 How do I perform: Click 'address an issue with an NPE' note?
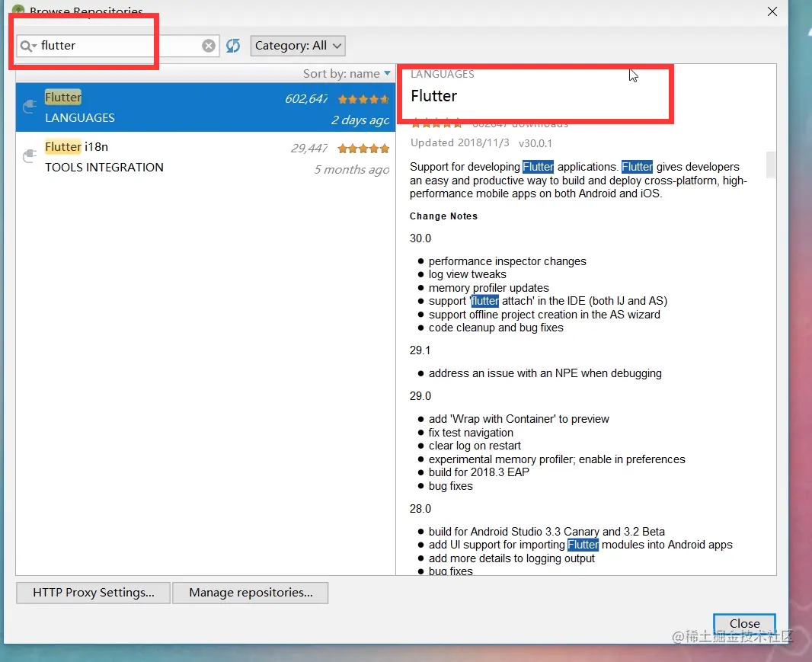545,373
